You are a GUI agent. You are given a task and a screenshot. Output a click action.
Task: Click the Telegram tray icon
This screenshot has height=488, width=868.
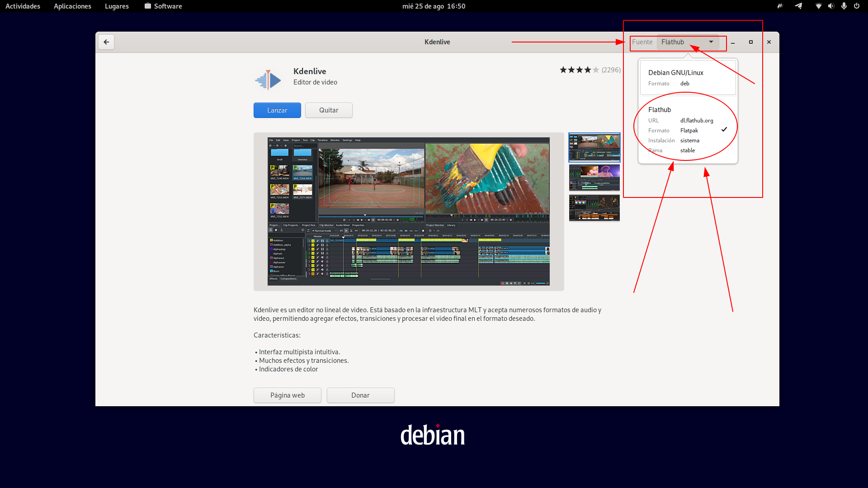[x=799, y=6]
